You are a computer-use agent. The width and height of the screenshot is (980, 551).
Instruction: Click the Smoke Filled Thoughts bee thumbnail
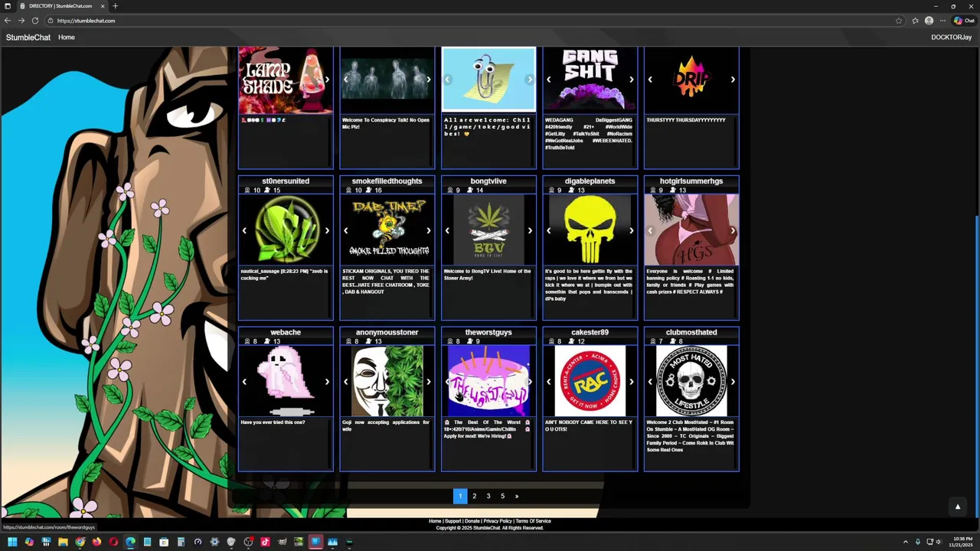point(387,230)
